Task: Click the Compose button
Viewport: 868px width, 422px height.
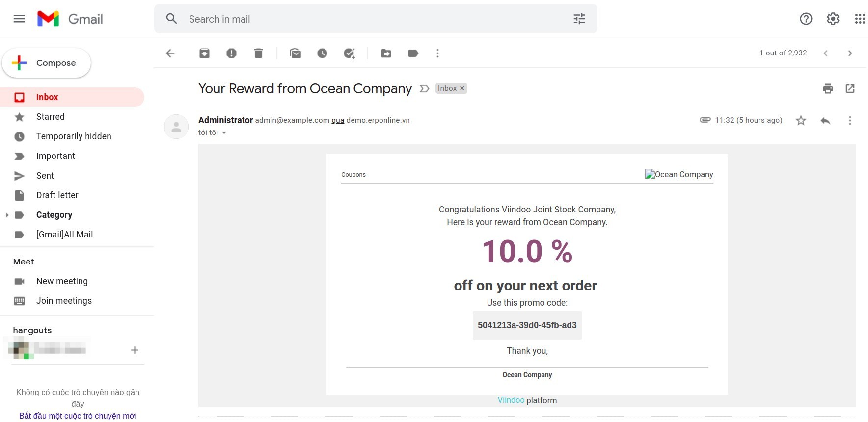Action: click(x=47, y=63)
